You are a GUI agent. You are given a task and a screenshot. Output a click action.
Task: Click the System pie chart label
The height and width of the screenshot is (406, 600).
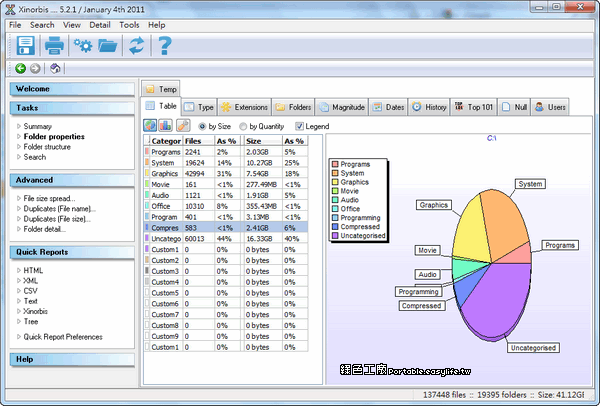pos(530,184)
